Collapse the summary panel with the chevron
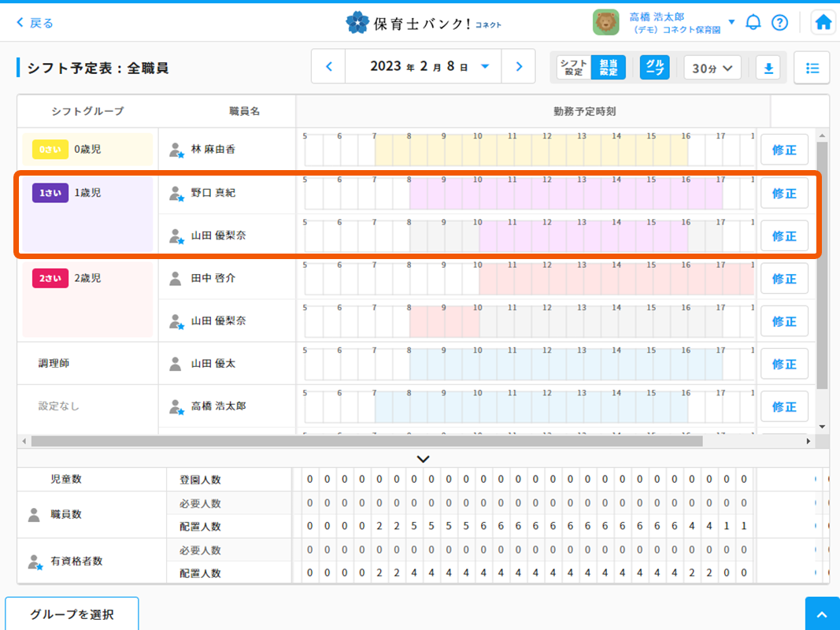This screenshot has width=840, height=630. pyautogui.click(x=423, y=458)
